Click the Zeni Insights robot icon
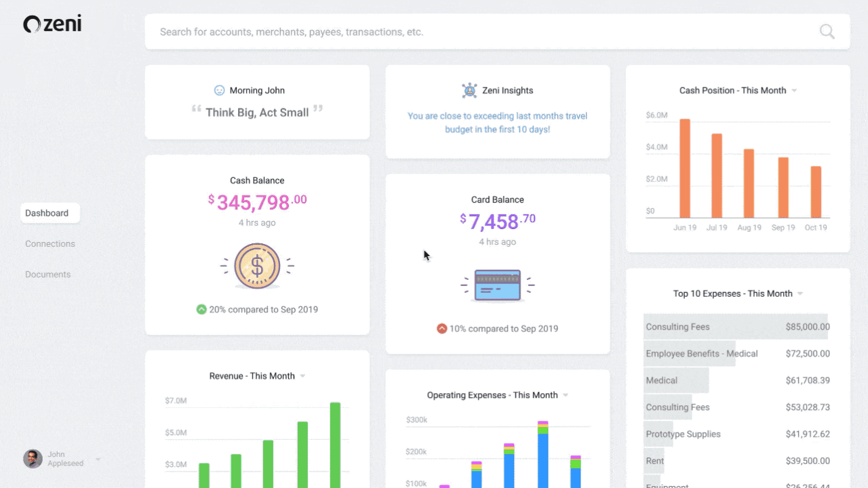868x488 pixels. point(469,90)
